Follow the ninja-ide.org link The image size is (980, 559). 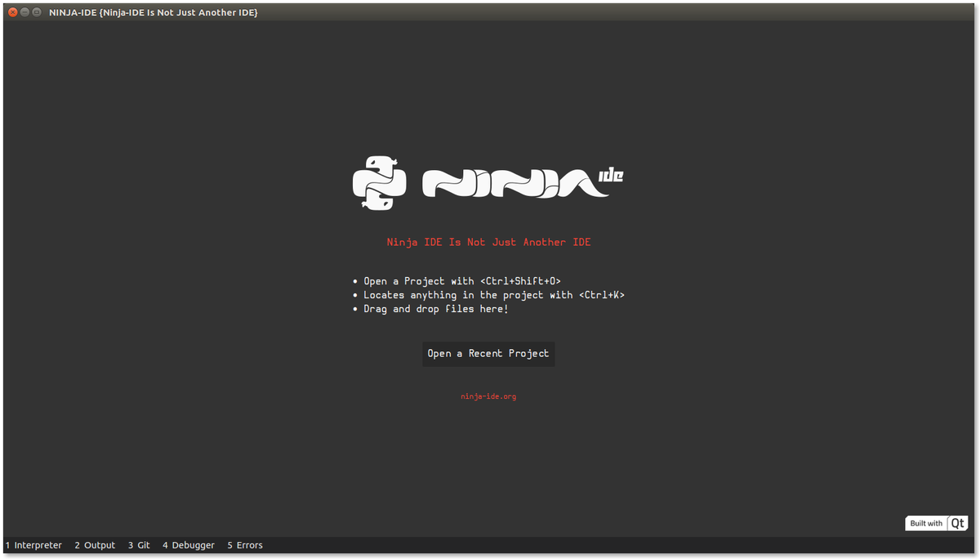point(488,396)
